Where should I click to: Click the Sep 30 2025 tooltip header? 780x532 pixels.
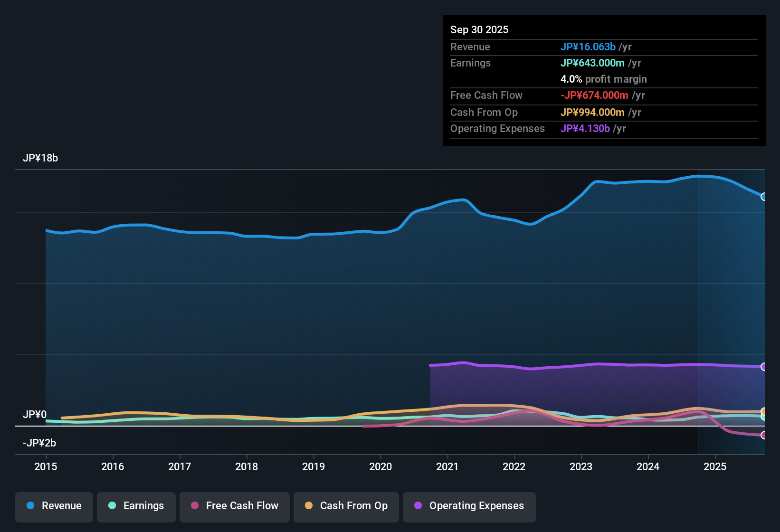[x=479, y=29]
